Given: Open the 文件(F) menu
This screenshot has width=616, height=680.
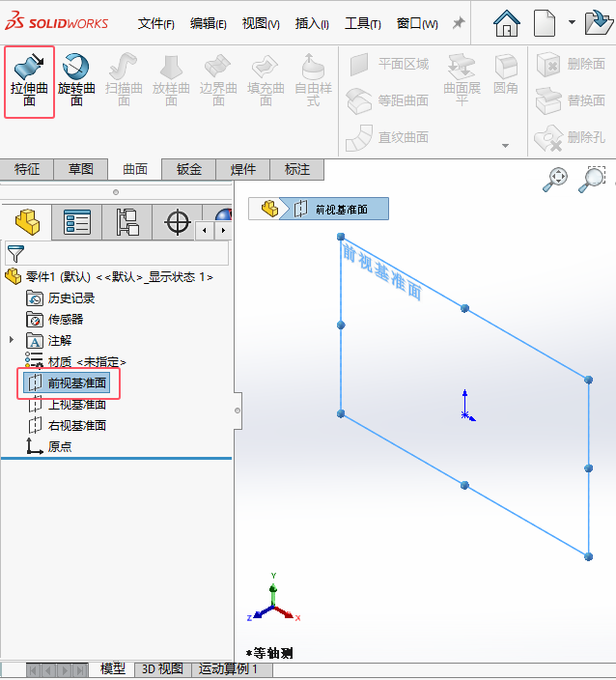Looking at the screenshot, I should 156,23.
